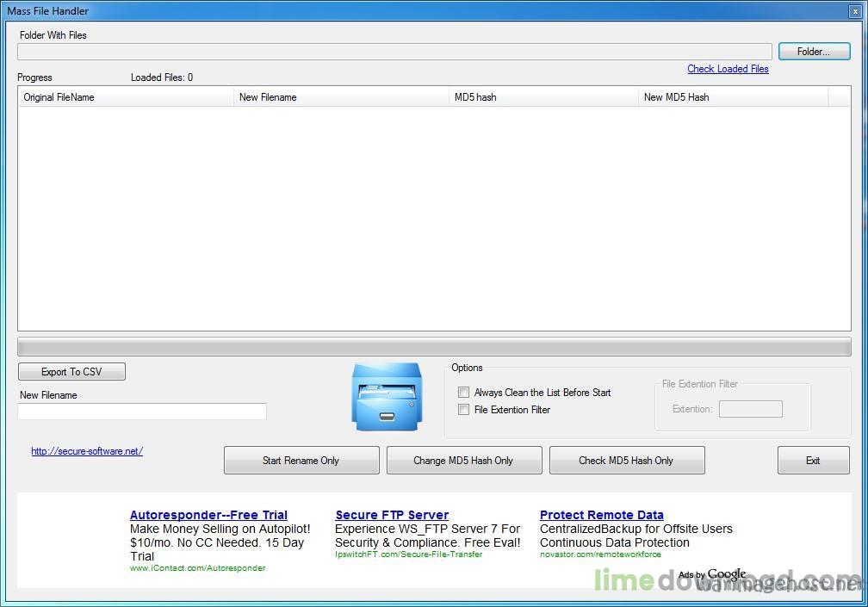Sort by Original FileName column header
The width and height of the screenshot is (868, 607).
(125, 97)
